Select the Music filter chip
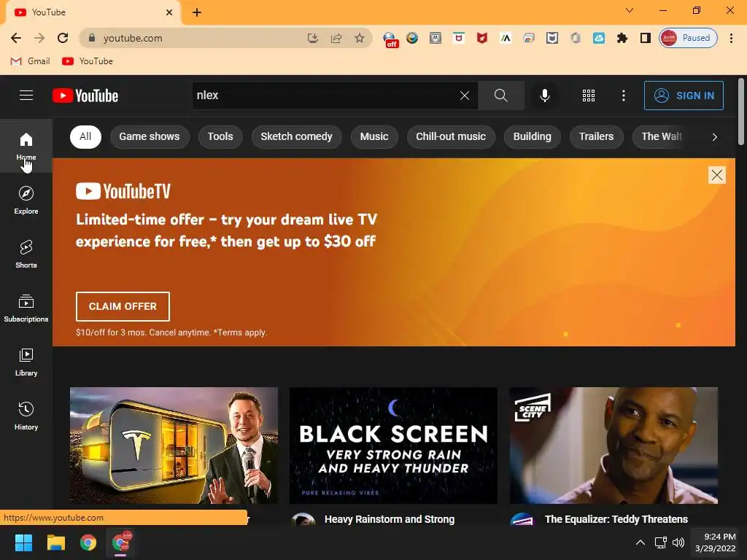Image resolution: width=747 pixels, height=560 pixels. coord(374,136)
